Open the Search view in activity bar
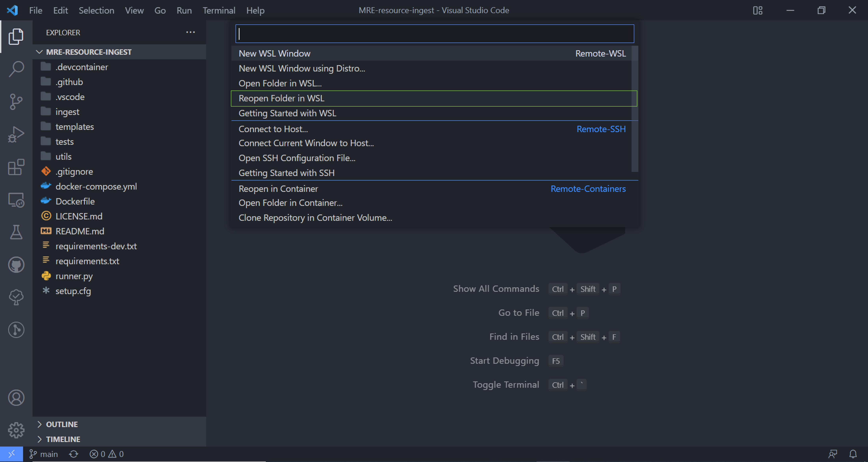Screen dimensions: 868x462 pos(16,69)
